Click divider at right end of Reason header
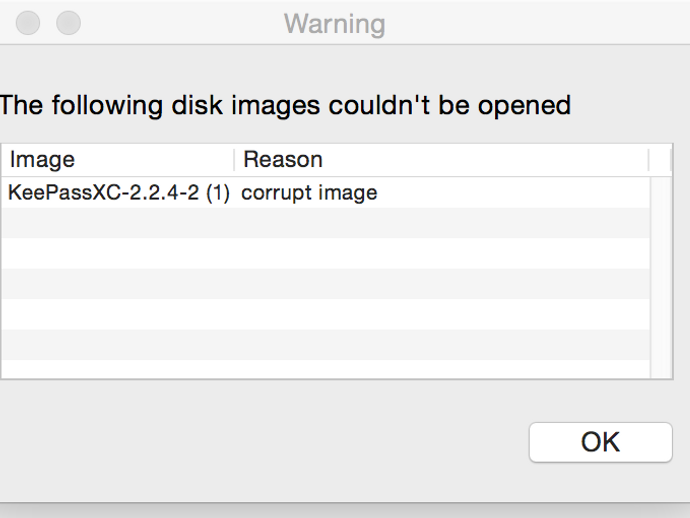The height and width of the screenshot is (518, 690). 649,160
